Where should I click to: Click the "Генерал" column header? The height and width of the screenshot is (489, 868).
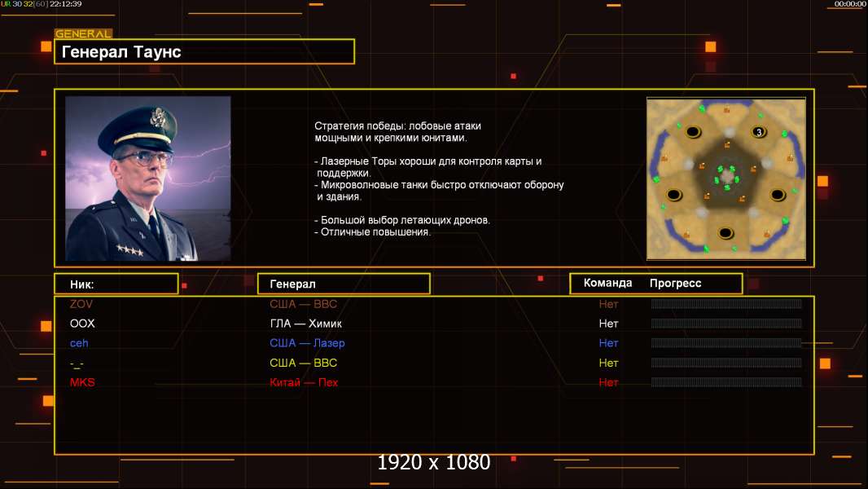[x=344, y=284]
